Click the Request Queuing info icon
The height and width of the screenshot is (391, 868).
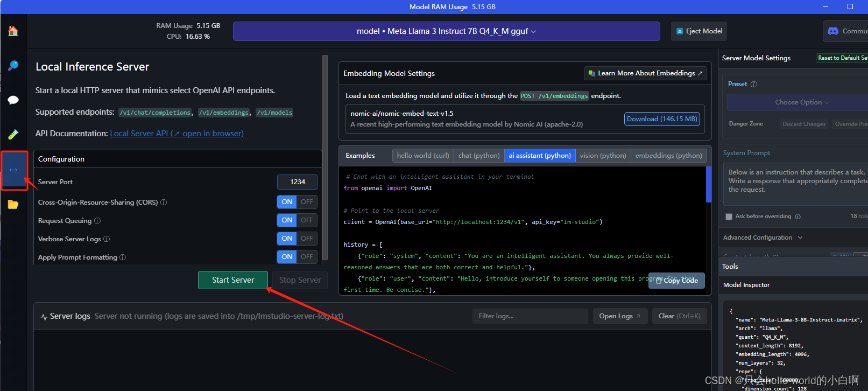pos(97,221)
